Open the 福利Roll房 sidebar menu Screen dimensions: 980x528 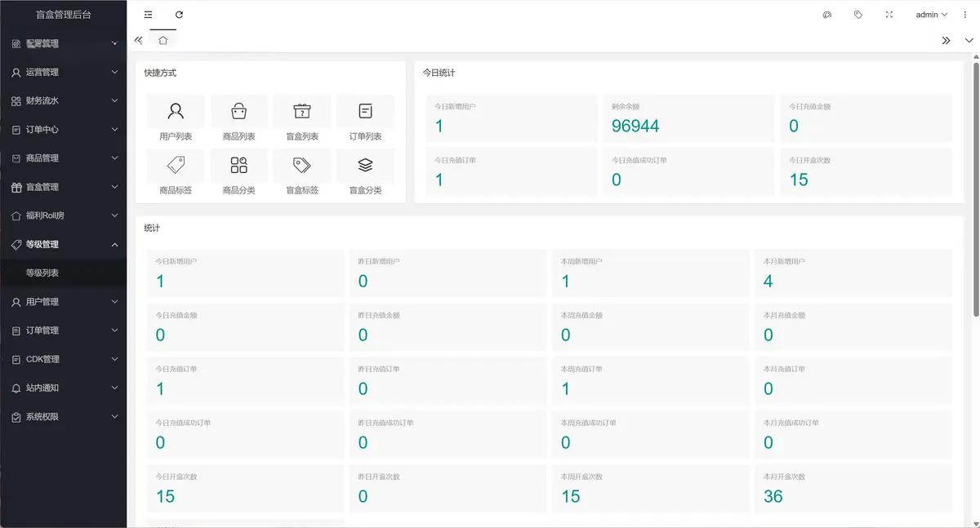63,216
